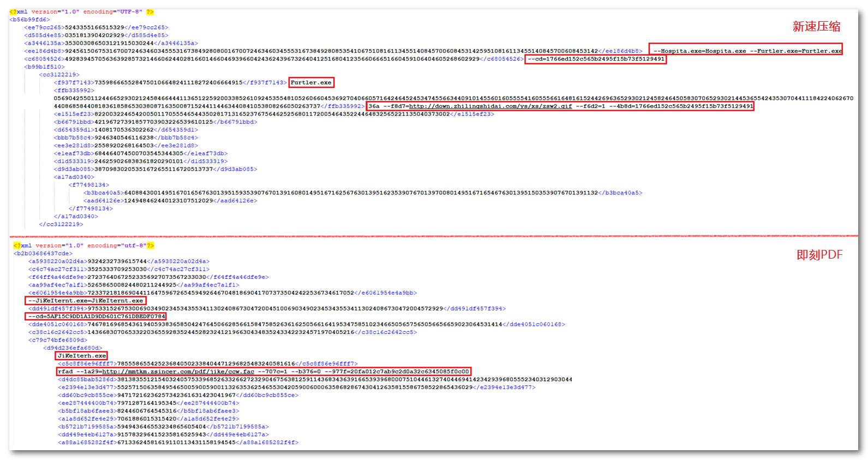This screenshot has width=868, height=460.
Task: Click the opening tag <e1515ef23>
Action: click(x=74, y=114)
